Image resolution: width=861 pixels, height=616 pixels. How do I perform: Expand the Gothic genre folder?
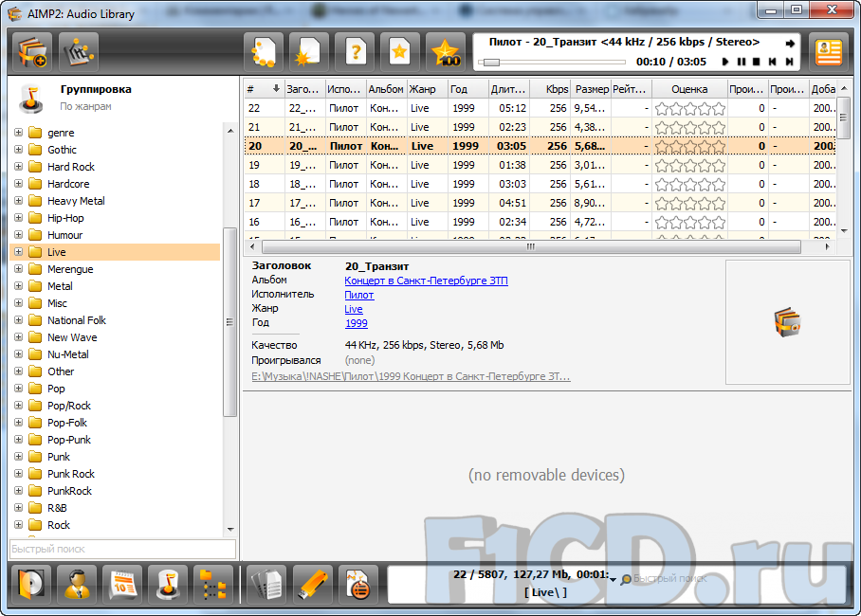point(18,150)
